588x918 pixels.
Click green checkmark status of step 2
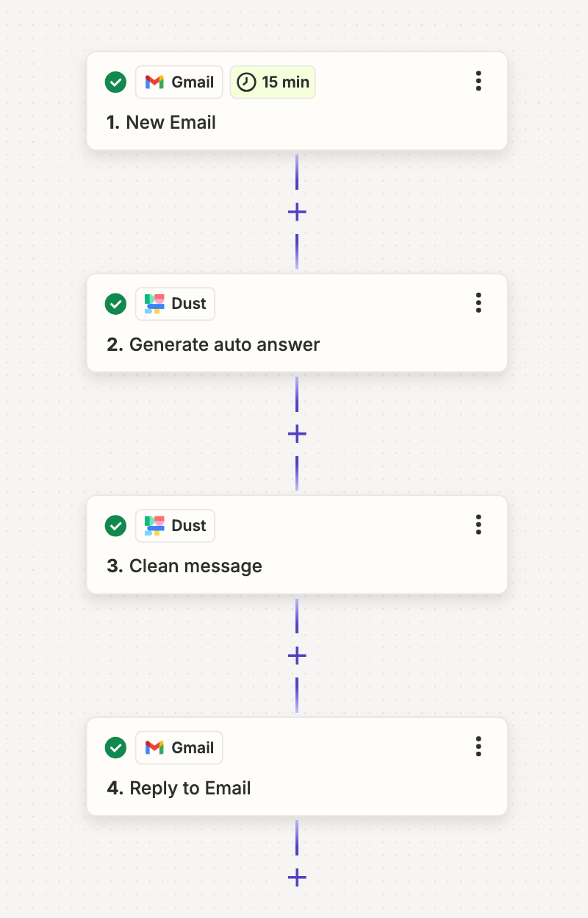coord(115,304)
